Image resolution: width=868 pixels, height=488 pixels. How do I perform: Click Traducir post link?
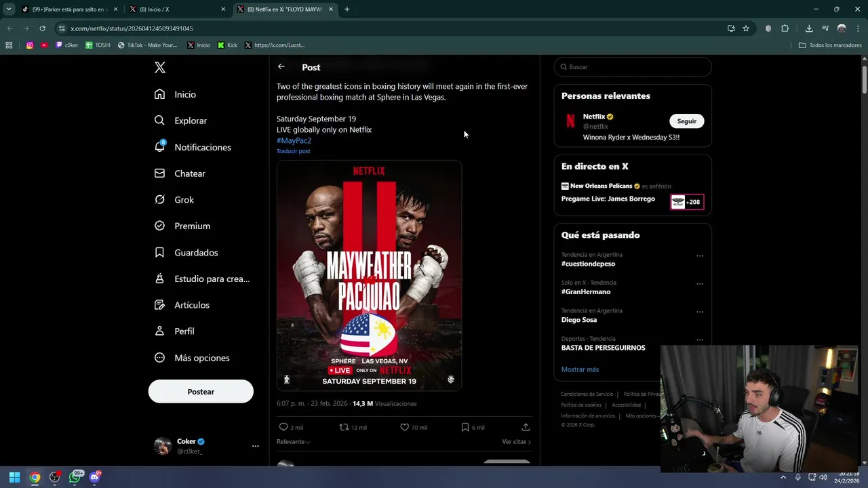click(x=293, y=151)
